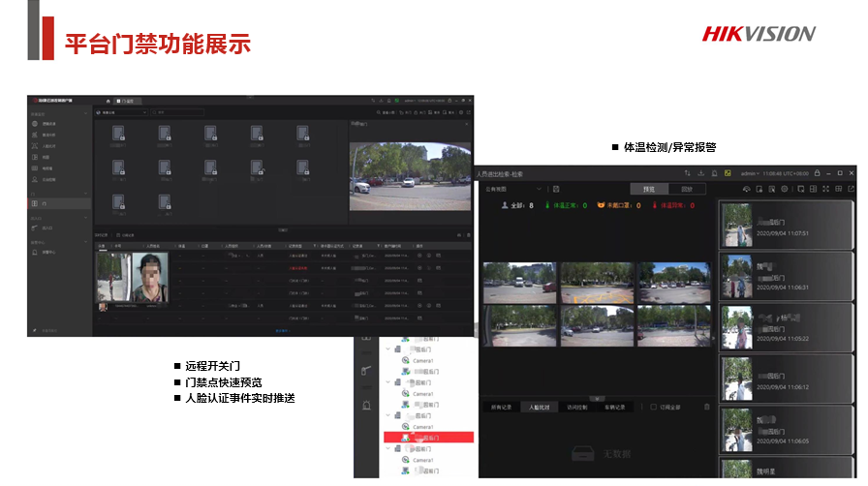Click the gear settings icon in preview toolbar

[x=785, y=190]
